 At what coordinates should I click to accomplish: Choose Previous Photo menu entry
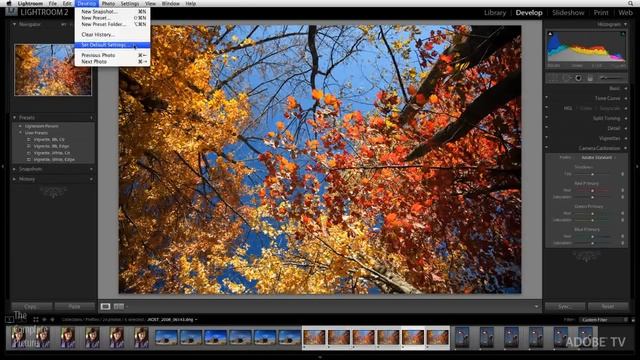112,55
